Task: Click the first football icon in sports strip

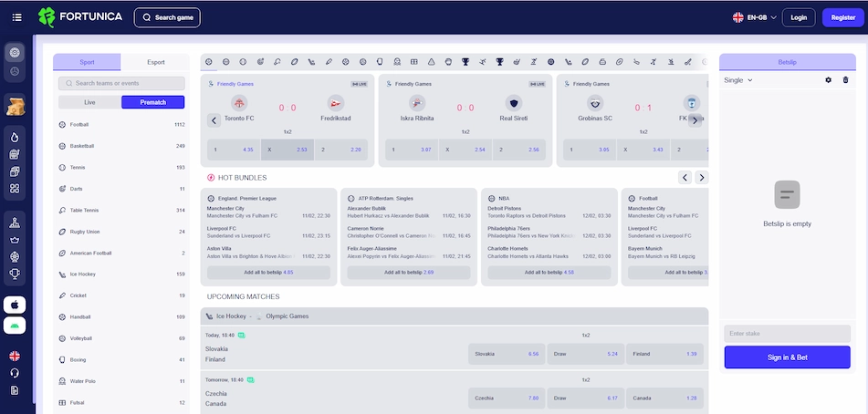Action: (209, 62)
